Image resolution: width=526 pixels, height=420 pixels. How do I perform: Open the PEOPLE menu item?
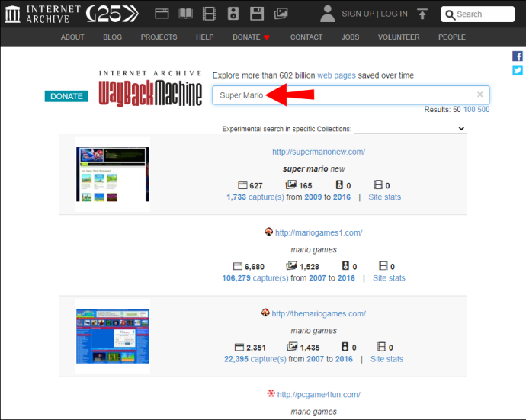click(x=452, y=37)
